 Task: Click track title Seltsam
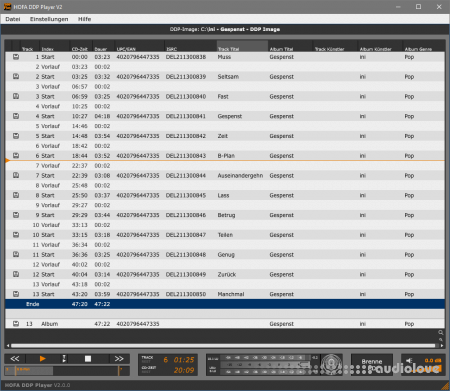coord(228,77)
